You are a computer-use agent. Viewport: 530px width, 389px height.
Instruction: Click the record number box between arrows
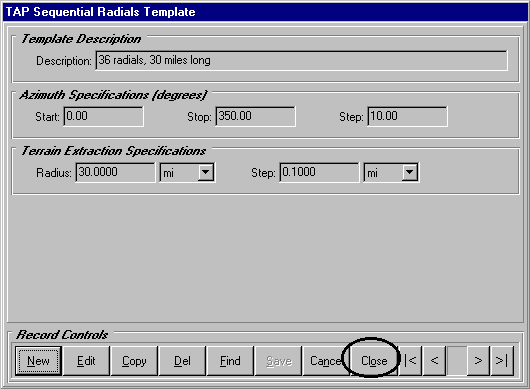point(457,361)
